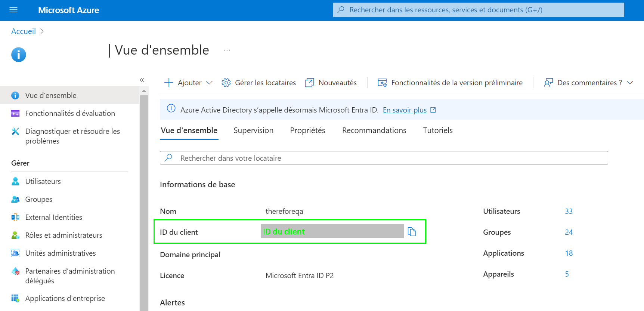This screenshot has width=644, height=311.
Task: Click the sidebar scroll-up arrow
Action: coord(144,91)
